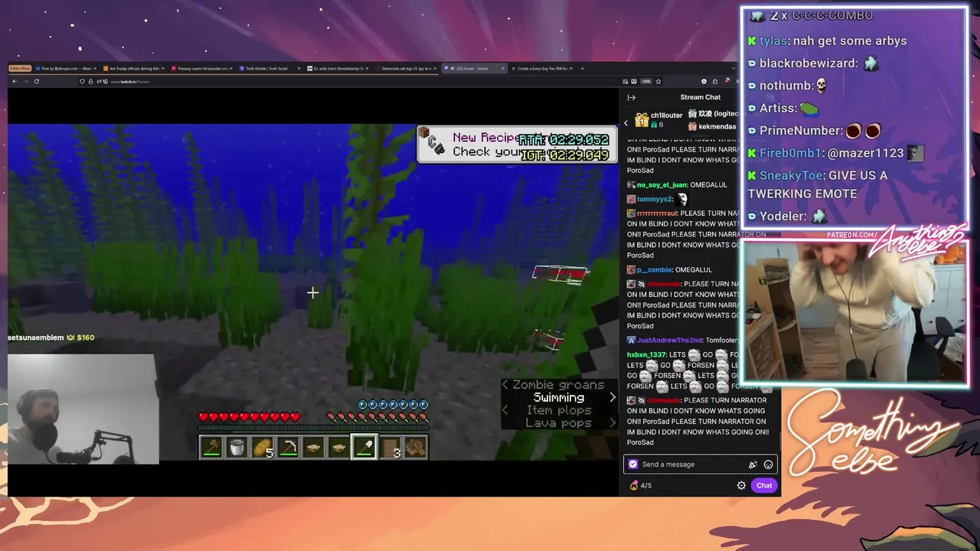This screenshot has width=980, height=551.
Task: Select the bread stack hotbar slot showing 5
Action: pyautogui.click(x=263, y=448)
